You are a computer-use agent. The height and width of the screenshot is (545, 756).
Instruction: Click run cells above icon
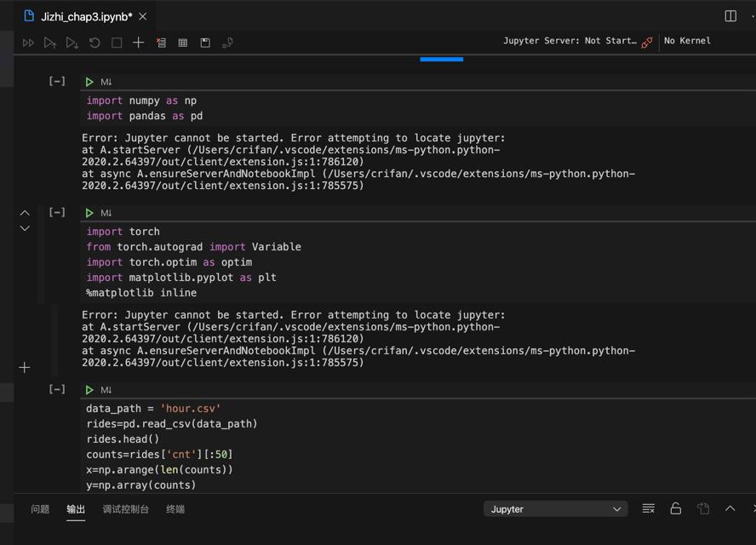pyautogui.click(x=50, y=43)
